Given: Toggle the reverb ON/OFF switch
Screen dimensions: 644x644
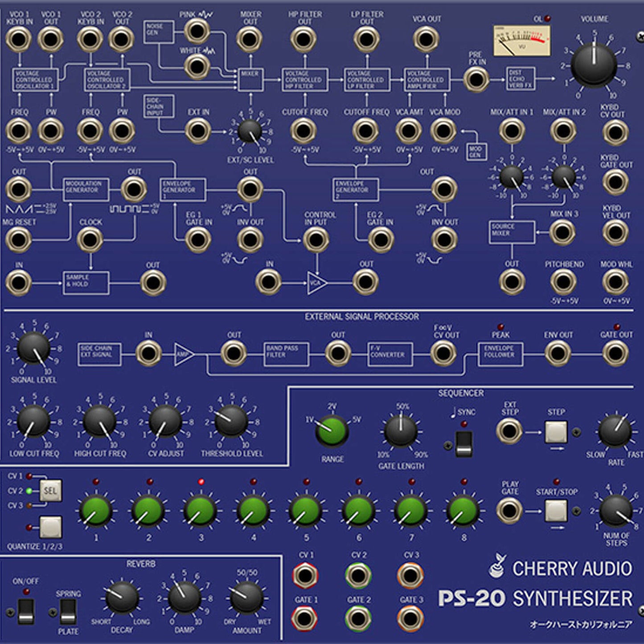Looking at the screenshot, I should [25, 611].
